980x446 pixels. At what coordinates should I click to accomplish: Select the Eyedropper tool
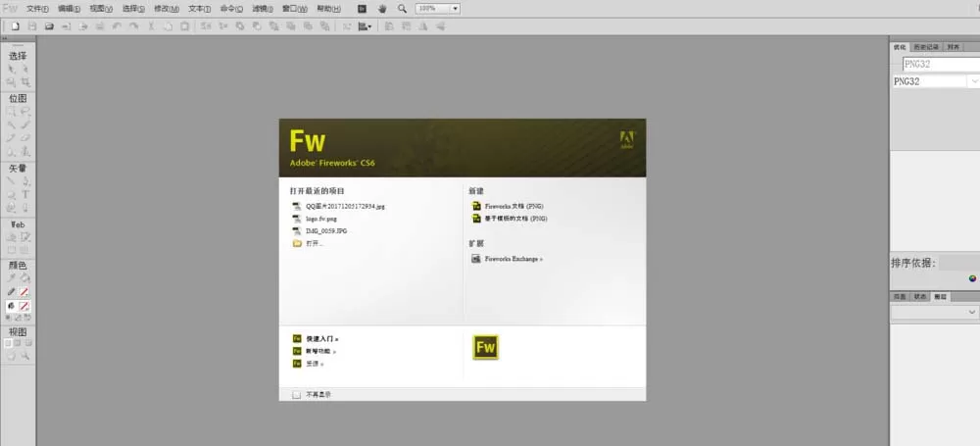point(11,277)
